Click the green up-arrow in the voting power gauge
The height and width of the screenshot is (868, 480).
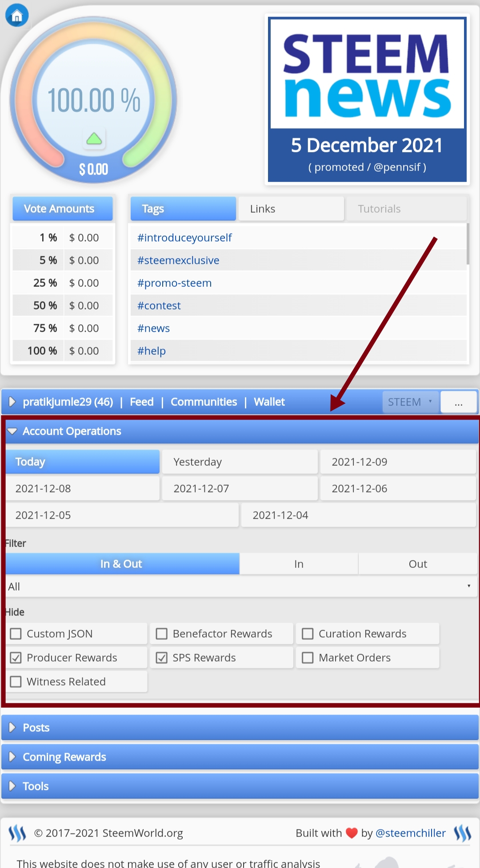tap(94, 139)
